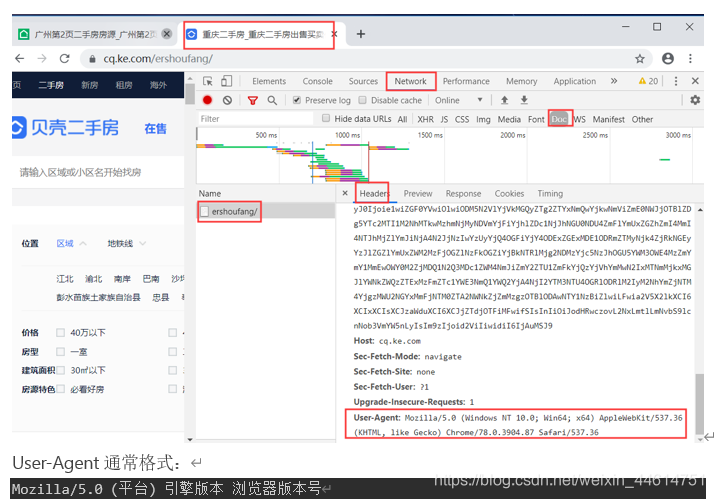Click the 请输入区域或小区名 search box
The width and height of the screenshot is (714, 499).
pyautogui.click(x=98, y=172)
